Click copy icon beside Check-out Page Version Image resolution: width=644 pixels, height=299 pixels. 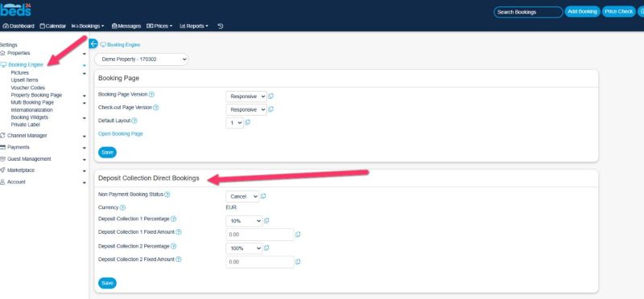pos(270,109)
